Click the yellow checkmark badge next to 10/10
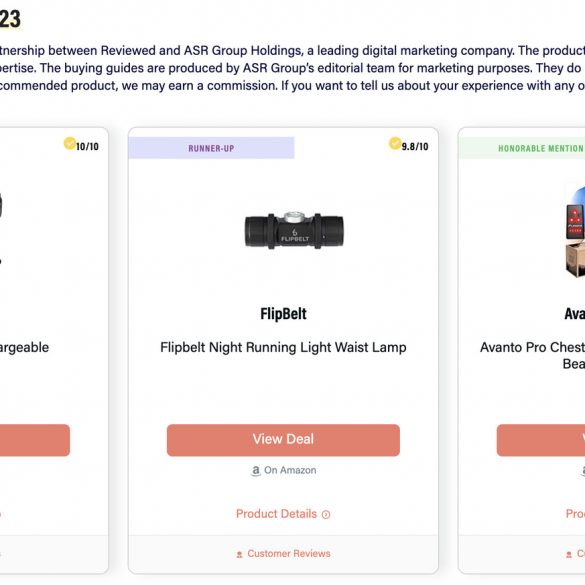The width and height of the screenshot is (585, 585). point(70,143)
